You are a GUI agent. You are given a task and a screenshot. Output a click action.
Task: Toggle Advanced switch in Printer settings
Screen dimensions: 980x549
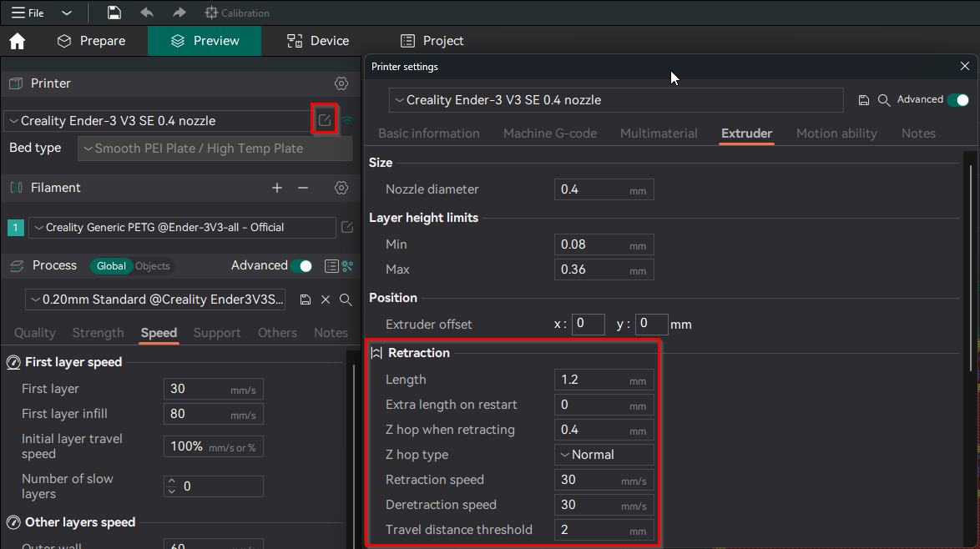click(x=957, y=99)
